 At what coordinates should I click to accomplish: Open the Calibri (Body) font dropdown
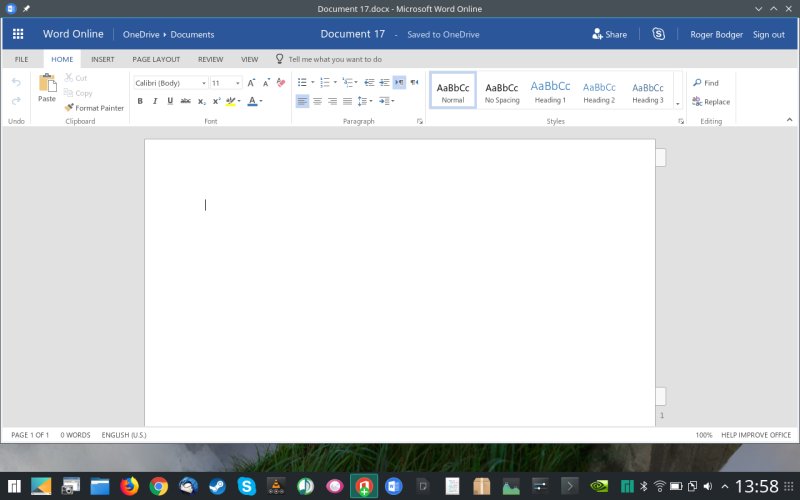(170, 83)
